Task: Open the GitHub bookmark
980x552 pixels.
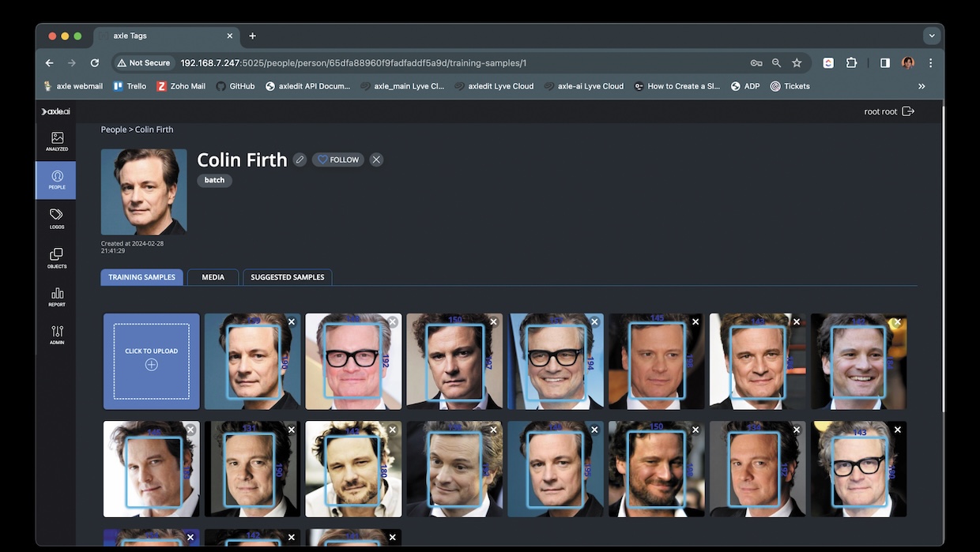Action: pyautogui.click(x=236, y=86)
